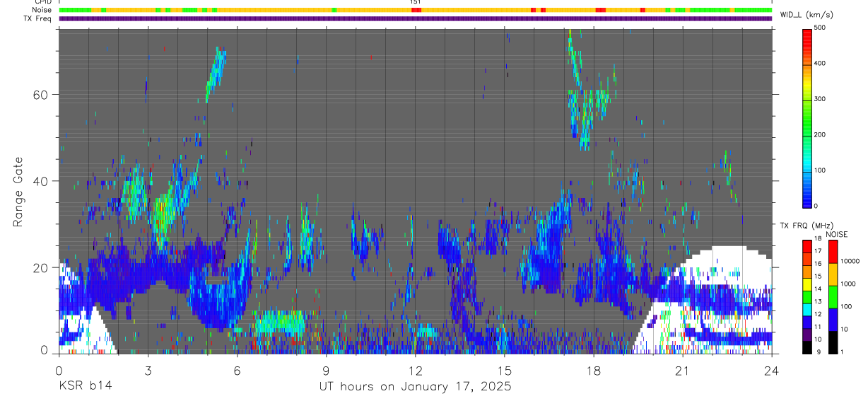Click the 15 MHz tick label
This screenshot has height=401, width=868.
817,277
